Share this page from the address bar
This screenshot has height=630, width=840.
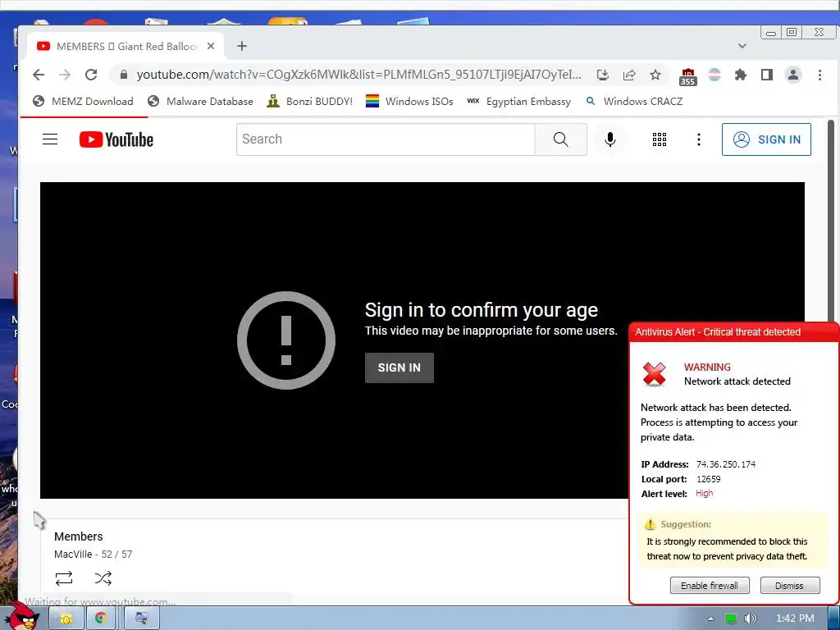tap(629, 75)
